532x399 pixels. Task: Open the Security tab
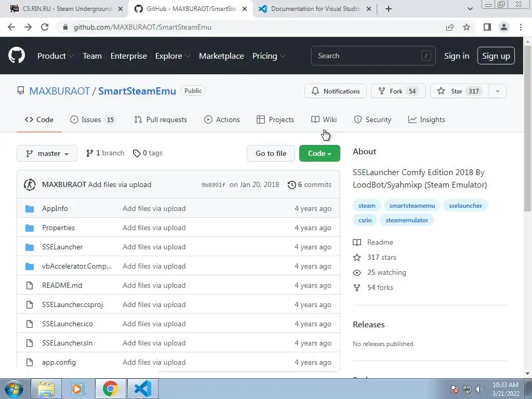(x=373, y=119)
